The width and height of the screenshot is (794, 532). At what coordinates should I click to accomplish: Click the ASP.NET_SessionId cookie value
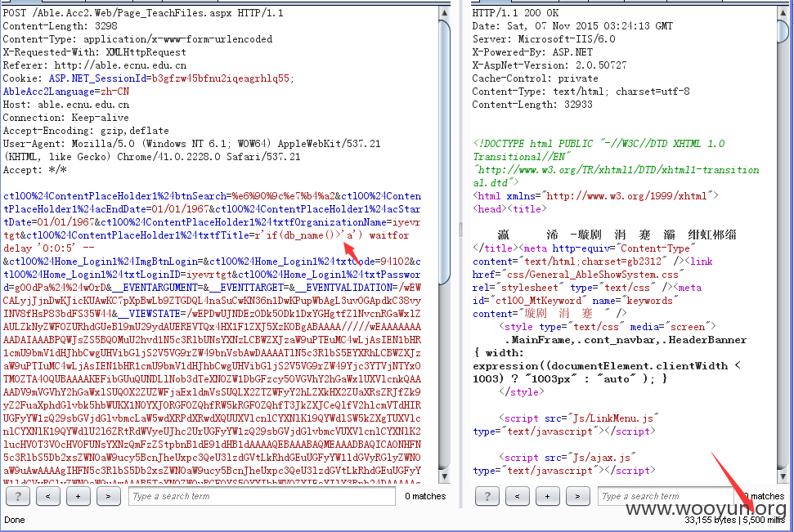tap(221, 78)
